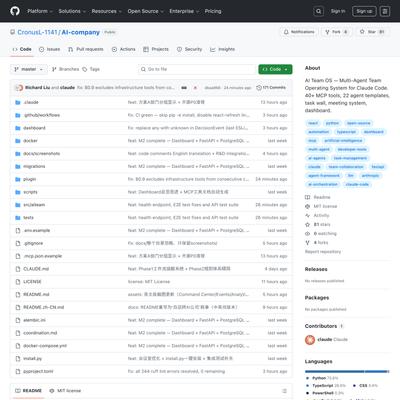Open the green Code dropdown
This screenshot has width=400, height=400.
[x=275, y=69]
